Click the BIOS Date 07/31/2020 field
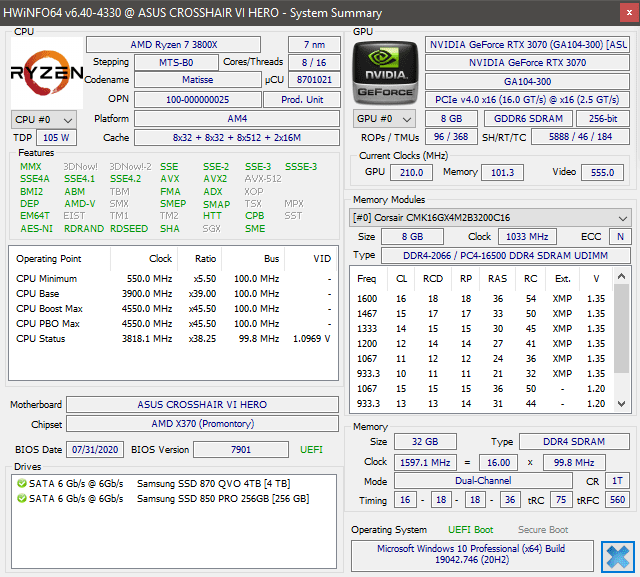 95,450
